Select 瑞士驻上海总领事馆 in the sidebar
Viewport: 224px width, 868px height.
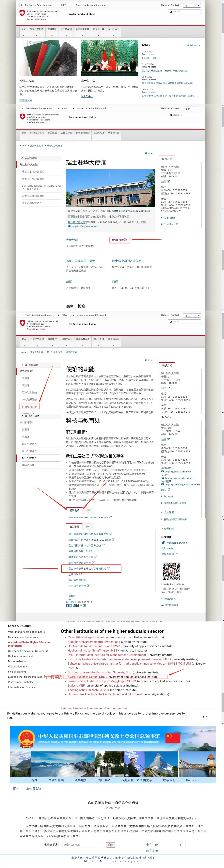(33, 172)
